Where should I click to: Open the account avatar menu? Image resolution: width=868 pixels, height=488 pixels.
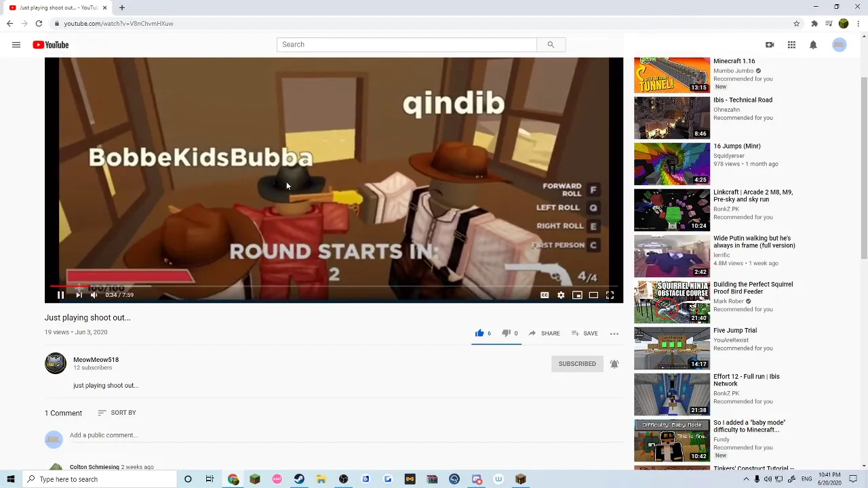point(840,45)
